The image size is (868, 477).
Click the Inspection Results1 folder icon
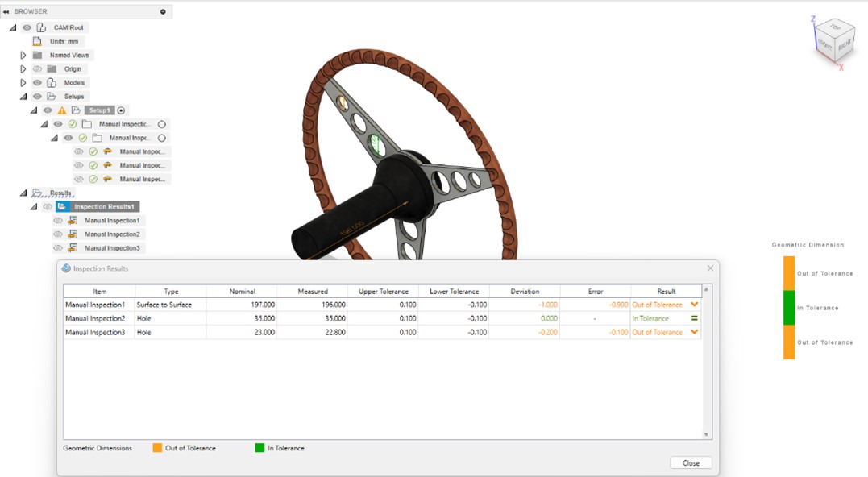64,206
